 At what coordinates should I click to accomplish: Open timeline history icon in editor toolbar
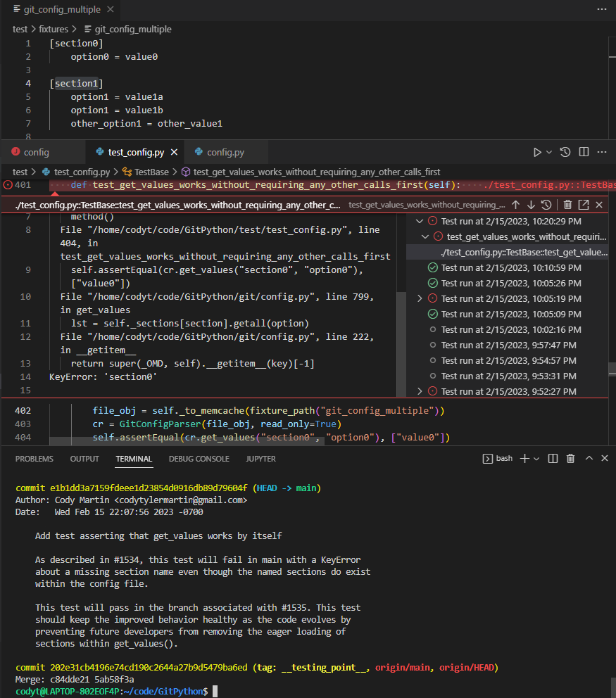click(565, 152)
